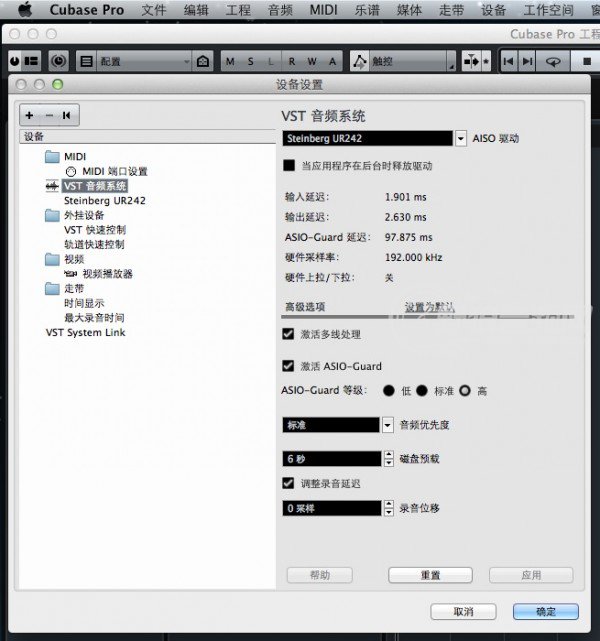600x641 pixels.
Task: Click the reset devices arrow icon
Action: (x=67, y=115)
